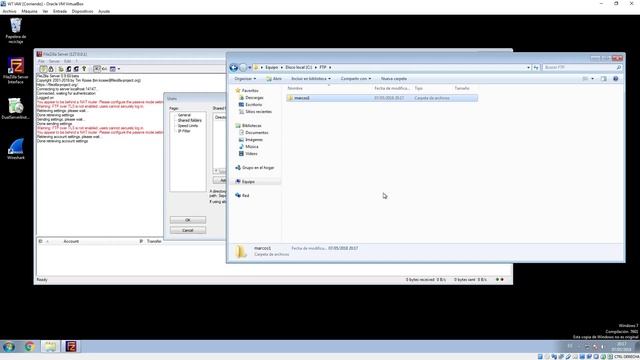Open FileZilla Server menu item
This screenshot has width=640, height=360.
(54, 61)
